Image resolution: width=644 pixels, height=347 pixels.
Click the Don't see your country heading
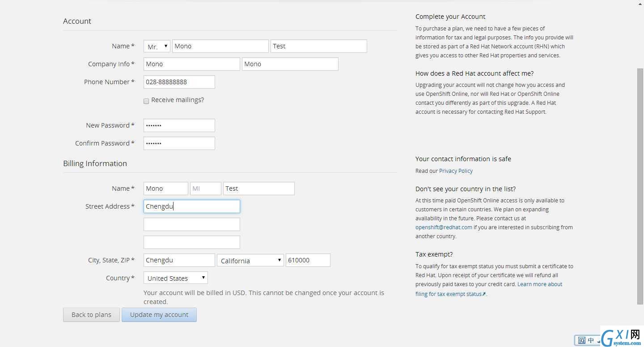click(466, 189)
